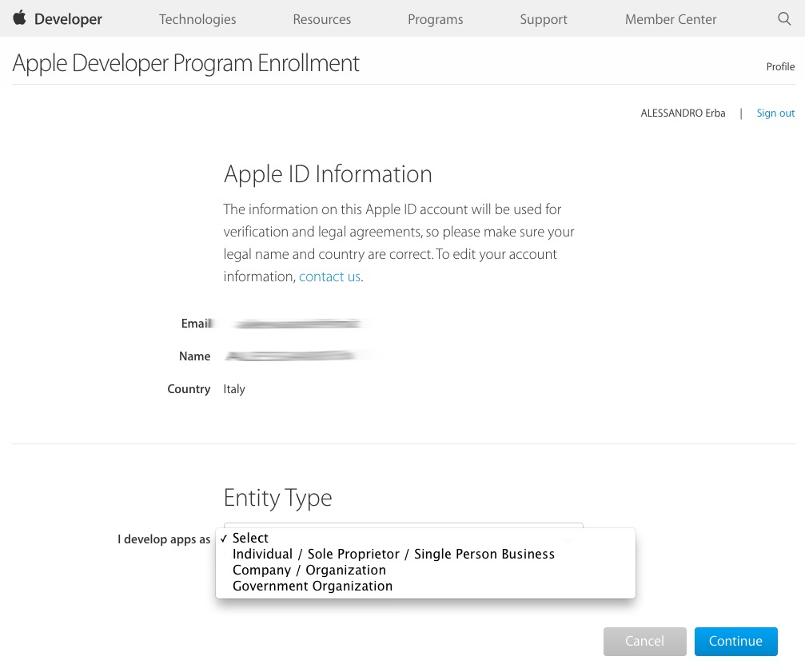
Task: Click the Italy country value
Action: [234, 389]
